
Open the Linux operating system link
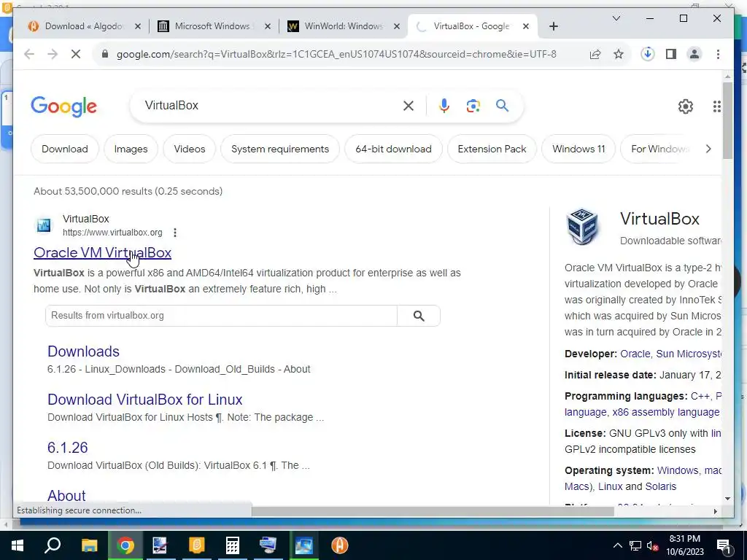click(611, 486)
